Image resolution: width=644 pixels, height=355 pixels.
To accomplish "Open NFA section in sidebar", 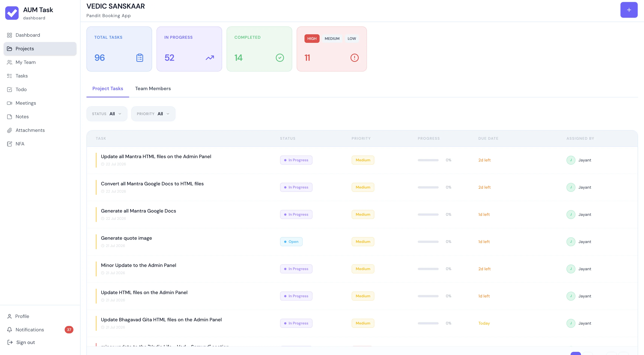I will (x=40, y=144).
